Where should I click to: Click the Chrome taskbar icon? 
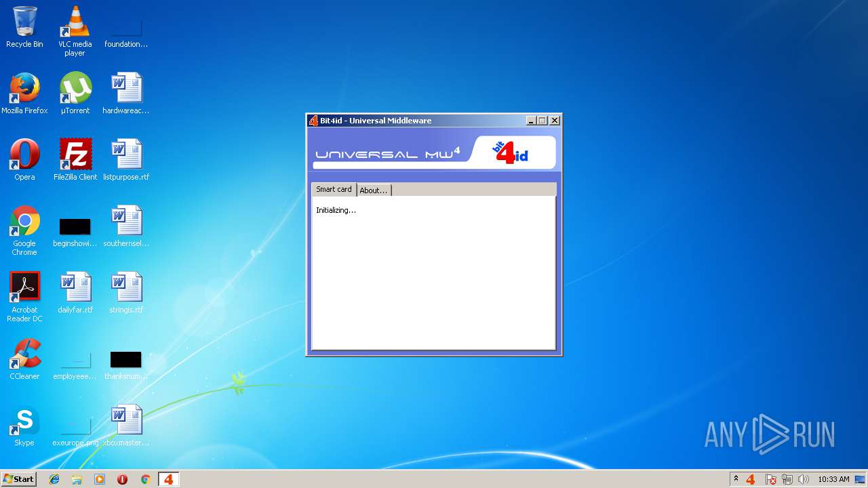click(145, 479)
